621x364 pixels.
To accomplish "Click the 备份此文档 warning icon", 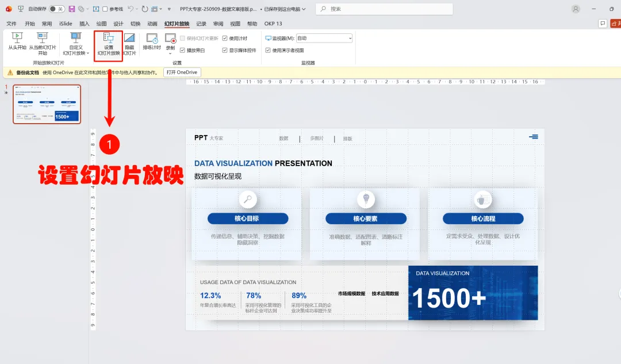I will point(10,72).
